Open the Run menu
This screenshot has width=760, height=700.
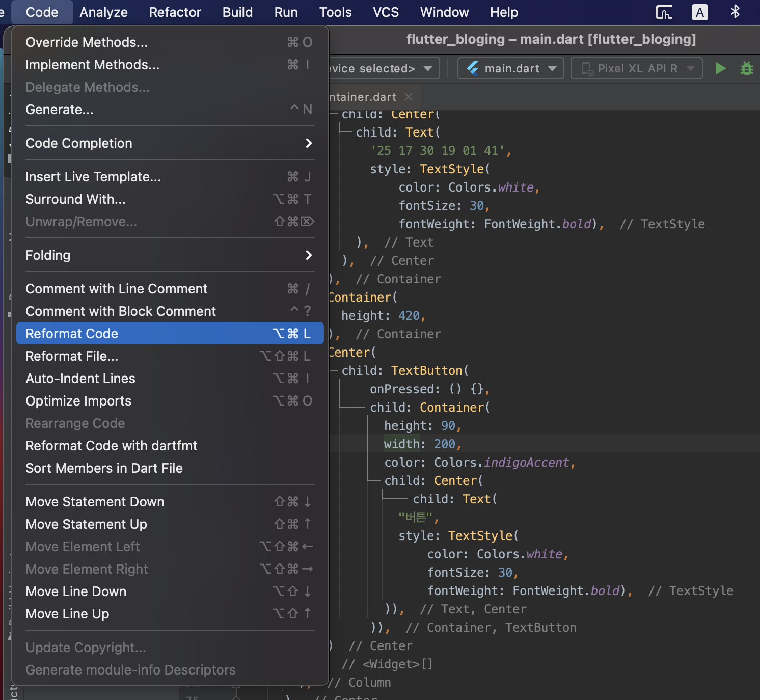tap(286, 12)
